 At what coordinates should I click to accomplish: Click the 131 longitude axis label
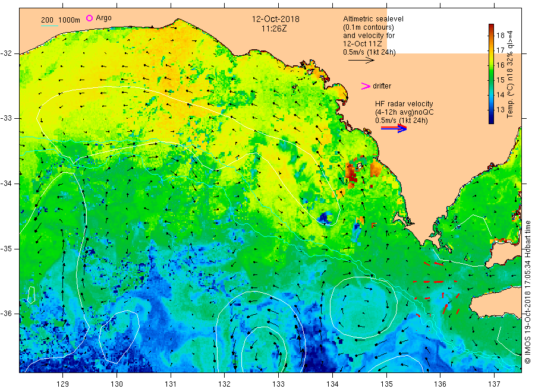click(x=171, y=384)
